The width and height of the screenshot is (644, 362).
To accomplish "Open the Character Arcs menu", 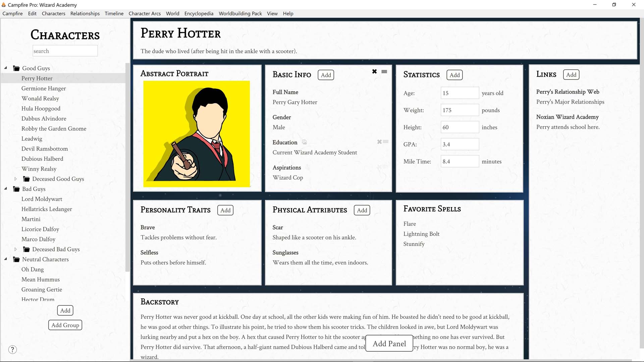I will tap(145, 13).
